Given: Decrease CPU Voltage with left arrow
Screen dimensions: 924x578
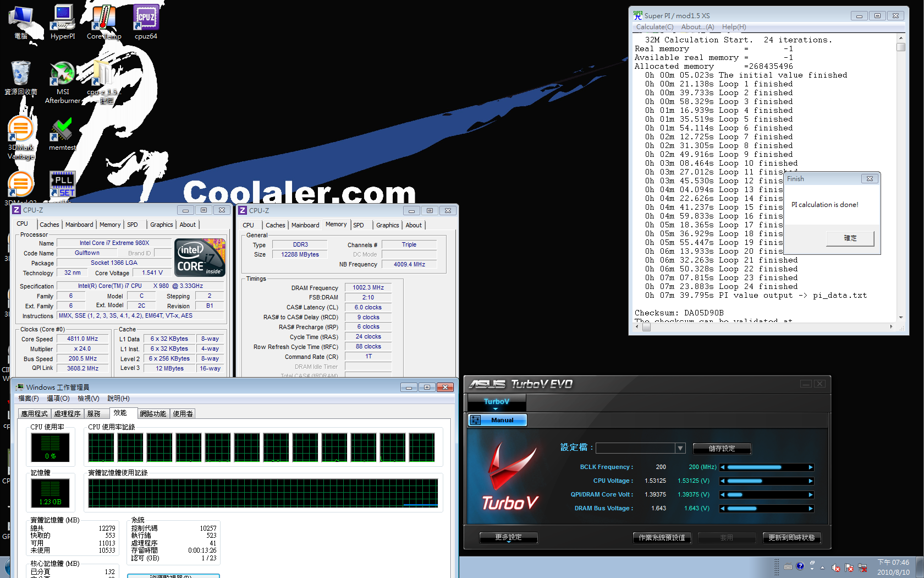Looking at the screenshot, I should point(723,481).
